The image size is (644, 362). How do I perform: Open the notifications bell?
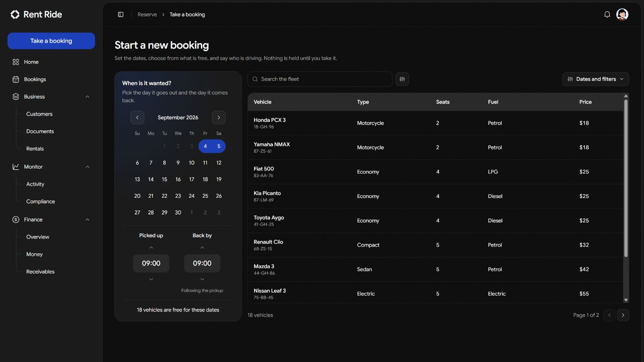607,14
